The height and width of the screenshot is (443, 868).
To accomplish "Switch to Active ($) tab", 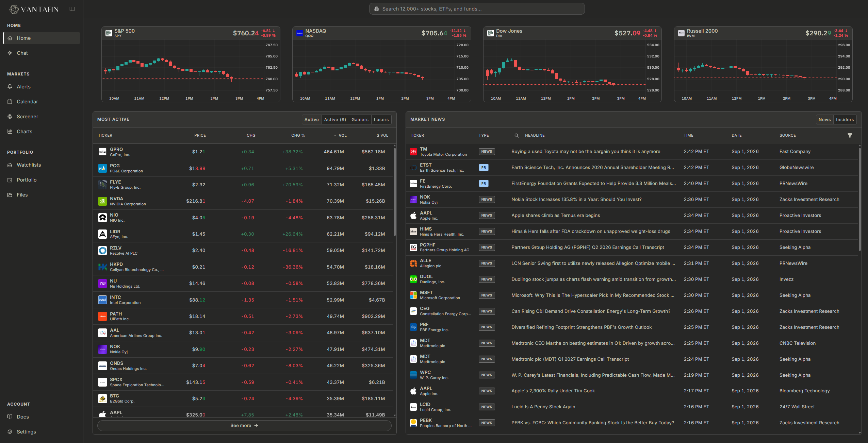I will [x=335, y=120].
